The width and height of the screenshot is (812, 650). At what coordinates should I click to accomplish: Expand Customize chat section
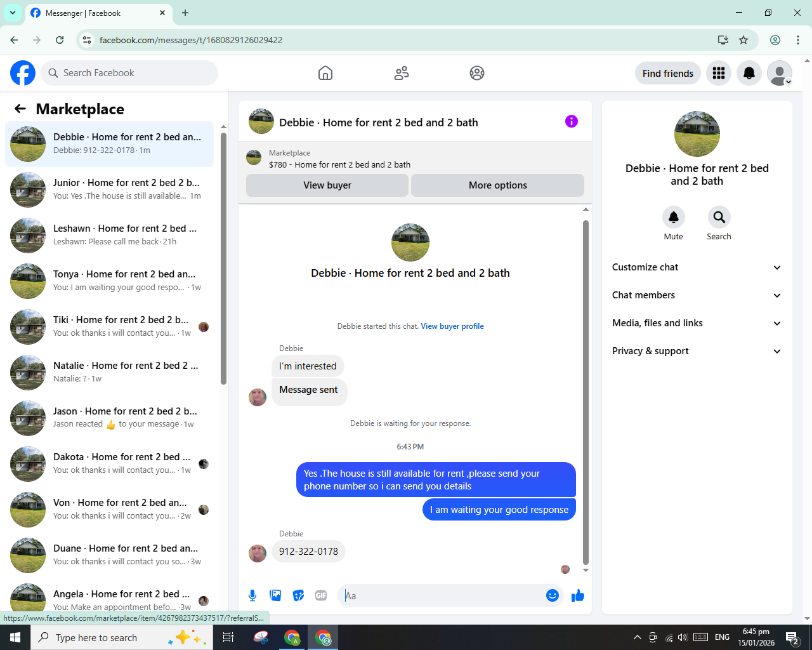click(x=697, y=267)
